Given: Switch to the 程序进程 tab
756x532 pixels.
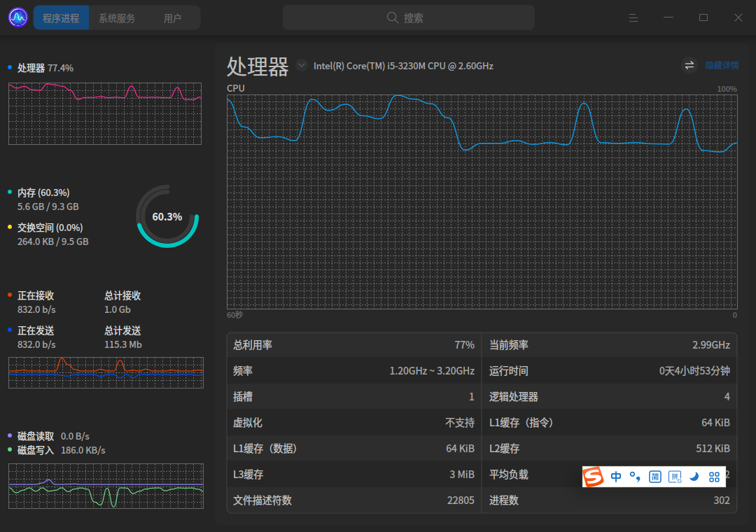Looking at the screenshot, I should [61, 17].
